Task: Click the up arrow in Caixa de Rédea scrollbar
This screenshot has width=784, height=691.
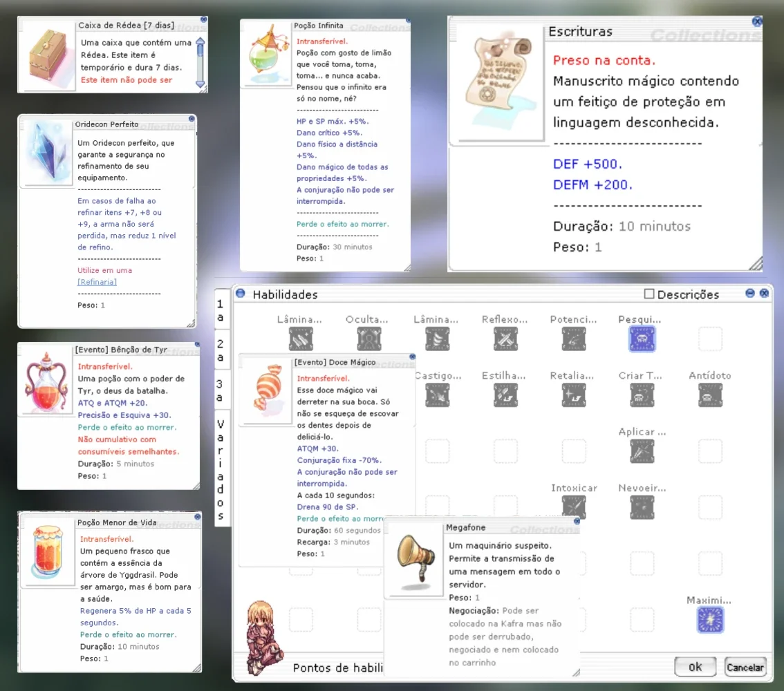Action: pyautogui.click(x=200, y=41)
